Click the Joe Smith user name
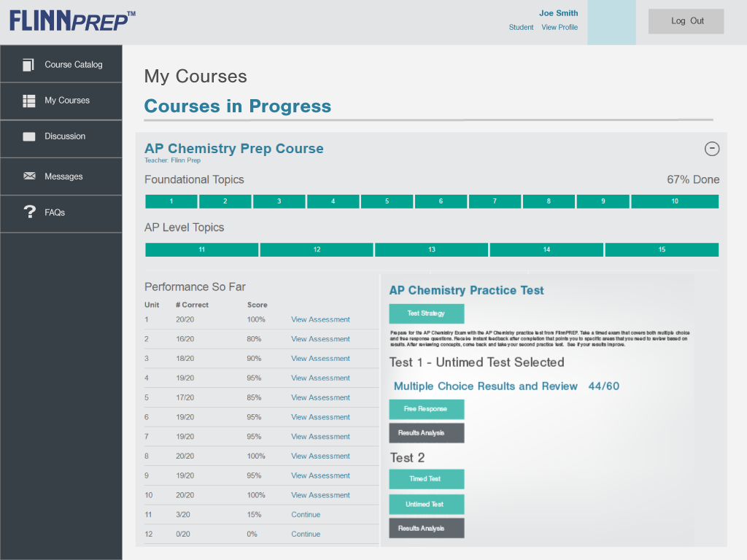Viewport: 747px width, 560px height. [x=558, y=13]
